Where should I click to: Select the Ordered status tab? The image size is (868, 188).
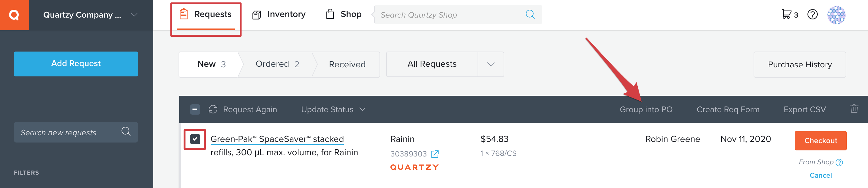(277, 64)
